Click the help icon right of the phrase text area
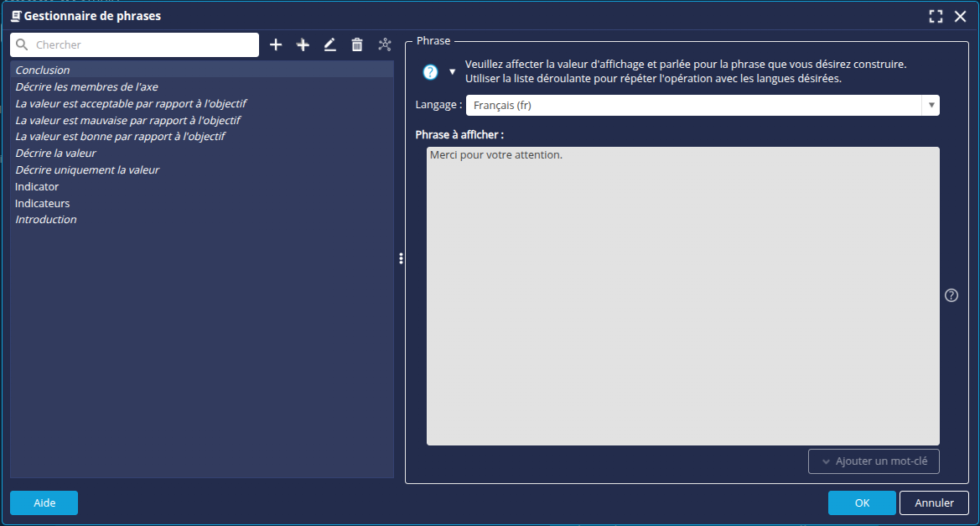 951,295
